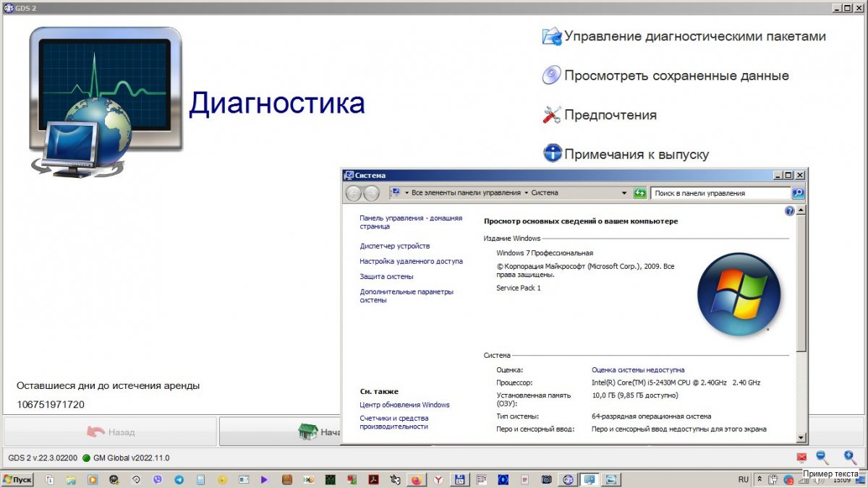Open Viber from the taskbar
The image size is (868, 488).
(157, 479)
